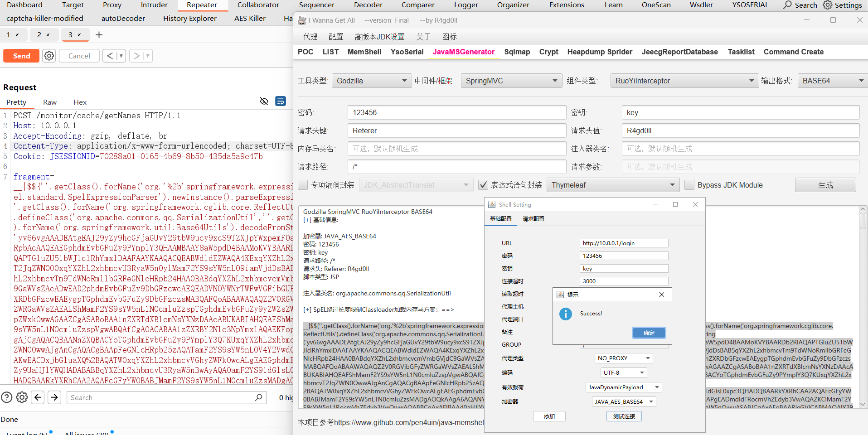Switch to the Intruder tab in Burp
This screenshot has width=868, height=435.
[x=154, y=5]
